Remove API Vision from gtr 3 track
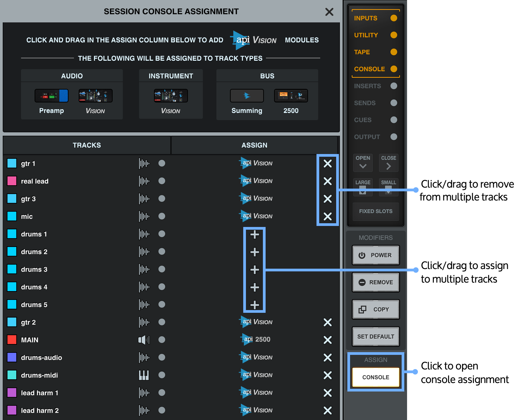 click(327, 199)
